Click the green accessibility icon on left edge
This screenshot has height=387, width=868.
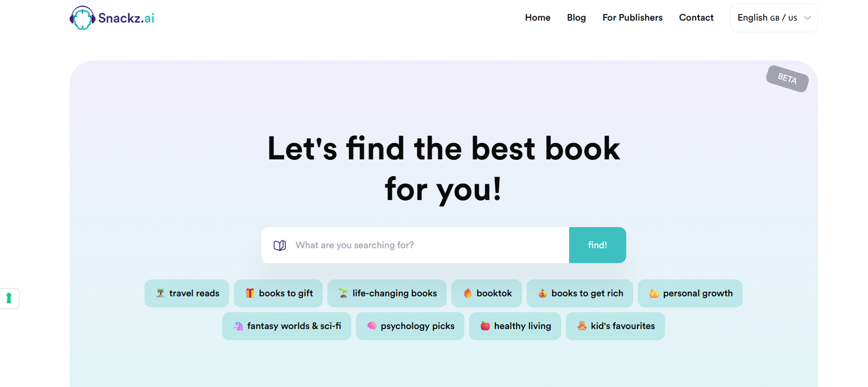[x=9, y=298]
